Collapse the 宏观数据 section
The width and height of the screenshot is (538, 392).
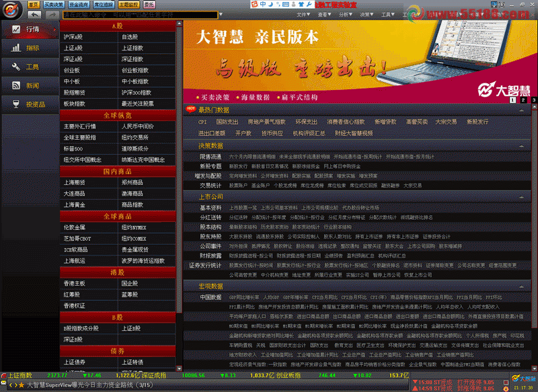pyautogui.click(x=521, y=286)
